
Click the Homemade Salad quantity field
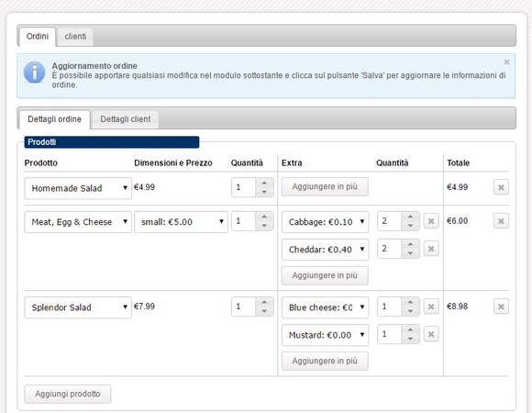pos(244,187)
